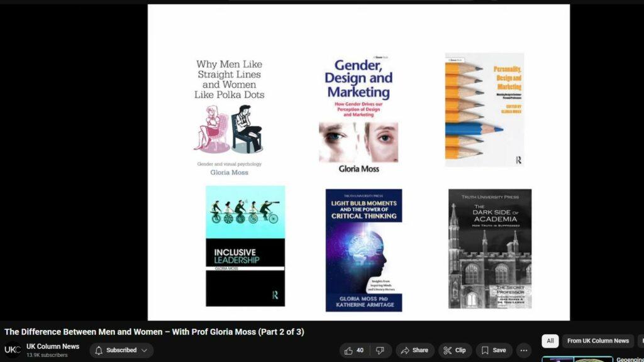The image size is (644, 362).
Task: Open UK Column News channel link
Action: tap(53, 346)
